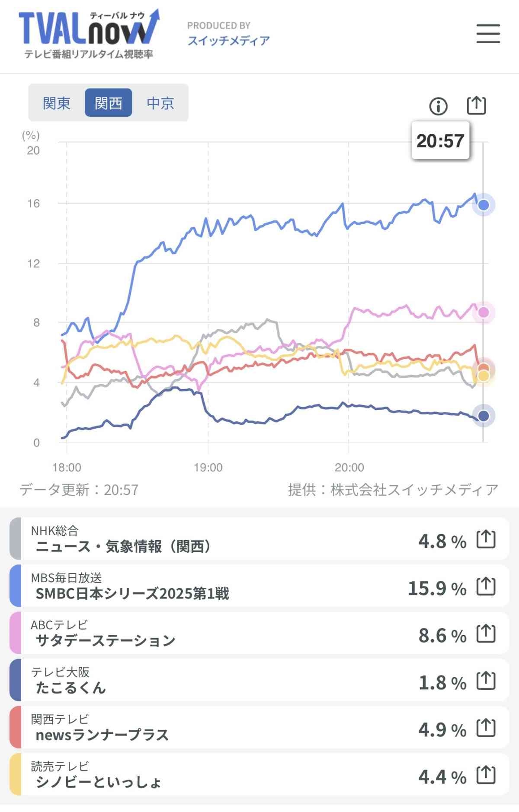Select the 関西 region tab
519x812 pixels.
click(108, 103)
